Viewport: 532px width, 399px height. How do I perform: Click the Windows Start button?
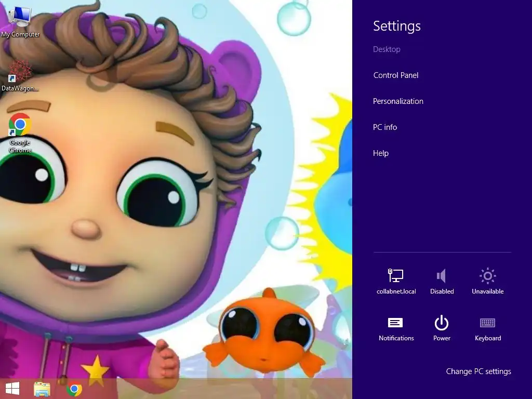point(12,389)
